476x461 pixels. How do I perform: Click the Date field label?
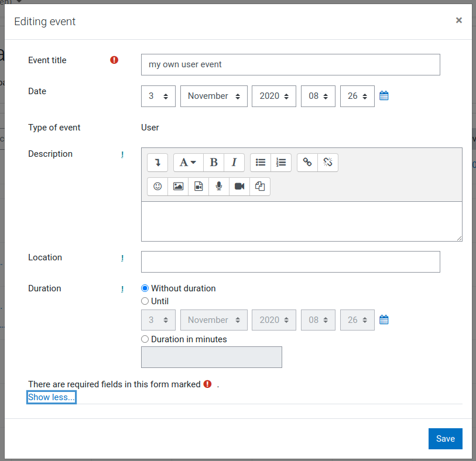point(37,91)
